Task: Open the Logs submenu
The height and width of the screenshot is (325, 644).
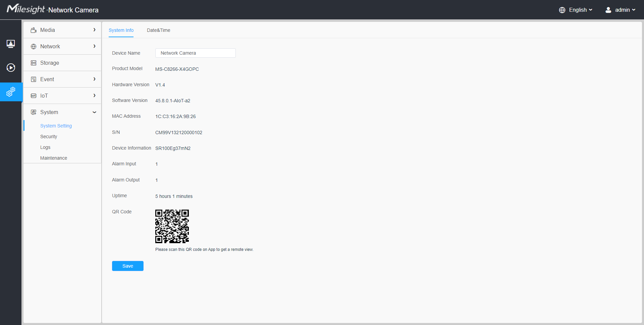Action: click(x=45, y=147)
